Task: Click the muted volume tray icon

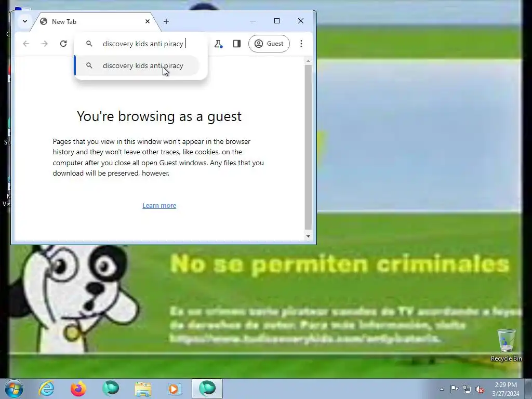Action: point(480,389)
